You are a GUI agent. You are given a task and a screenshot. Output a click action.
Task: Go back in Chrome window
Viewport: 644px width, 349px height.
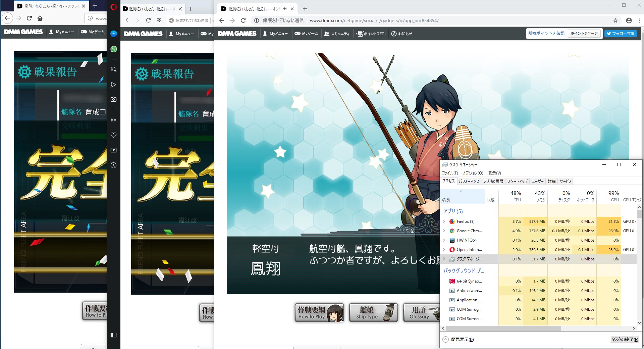222,20
